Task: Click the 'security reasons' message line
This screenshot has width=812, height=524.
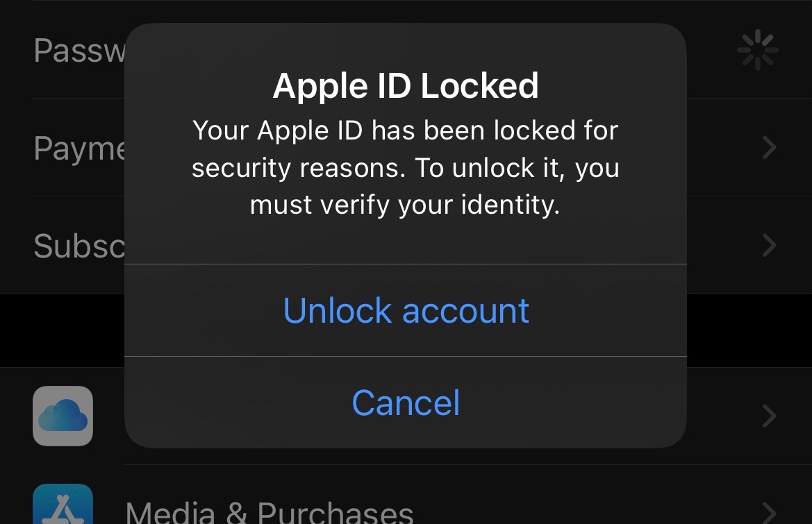Action: [x=406, y=167]
